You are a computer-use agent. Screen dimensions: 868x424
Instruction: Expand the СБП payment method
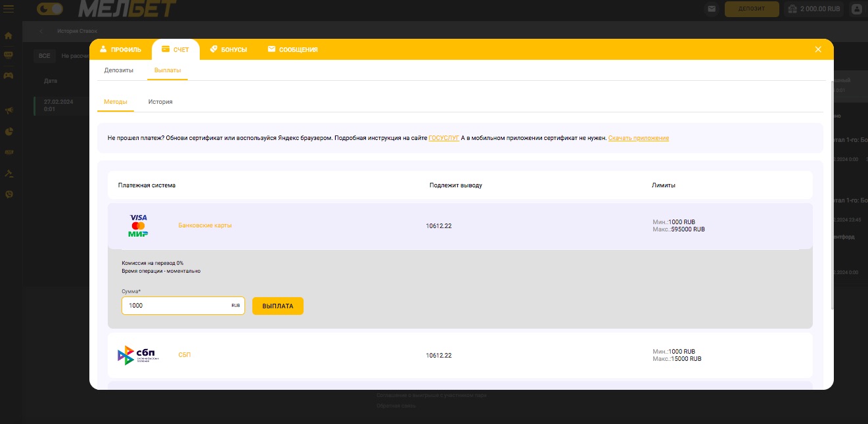185,355
